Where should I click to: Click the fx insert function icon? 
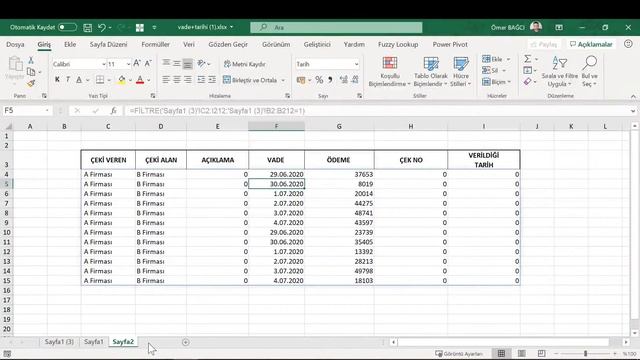click(x=113, y=111)
